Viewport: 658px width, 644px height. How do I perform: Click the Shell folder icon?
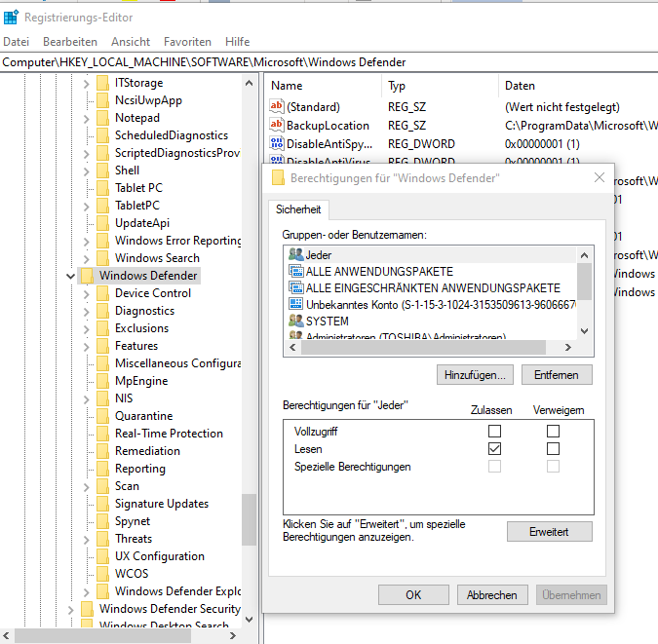click(102, 170)
